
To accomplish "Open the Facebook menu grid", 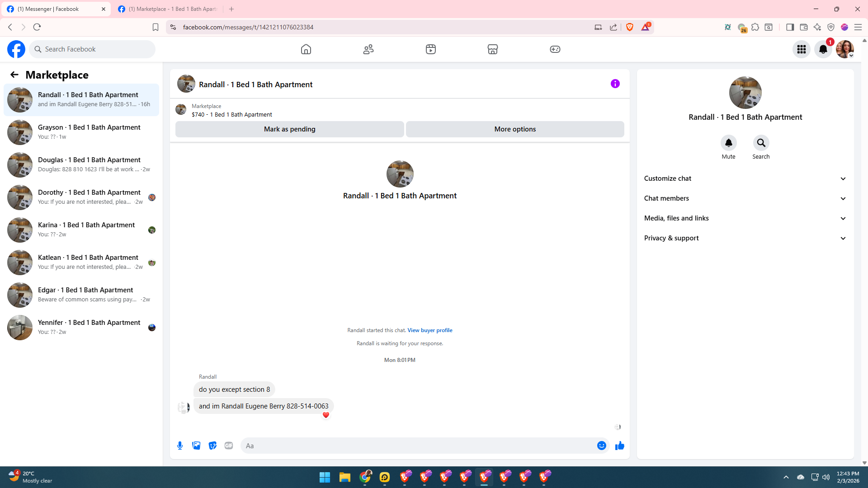I will tap(801, 49).
